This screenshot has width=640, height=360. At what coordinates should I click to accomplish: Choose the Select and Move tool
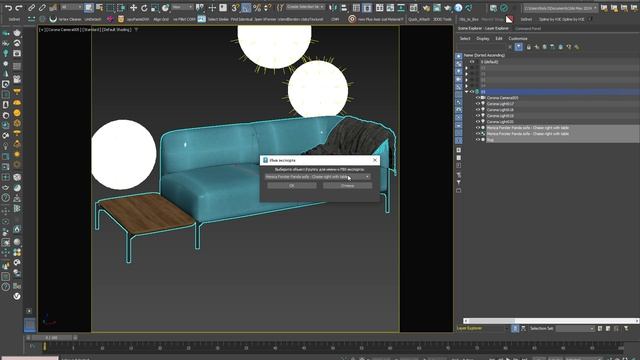click(133, 8)
